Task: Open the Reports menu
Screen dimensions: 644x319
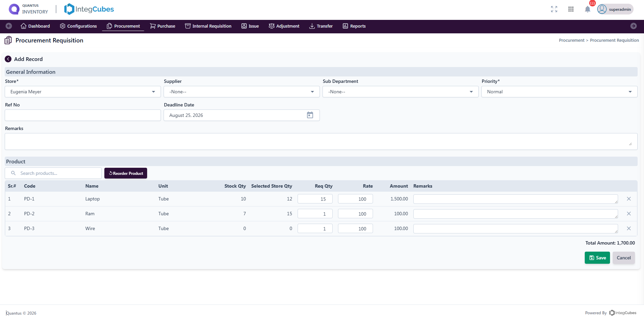Action: pyautogui.click(x=354, y=26)
